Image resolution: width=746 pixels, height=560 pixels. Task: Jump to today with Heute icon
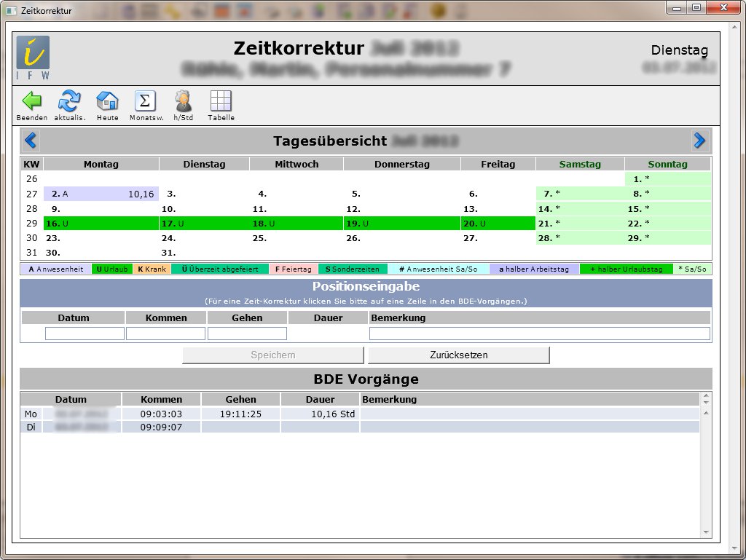pyautogui.click(x=107, y=101)
